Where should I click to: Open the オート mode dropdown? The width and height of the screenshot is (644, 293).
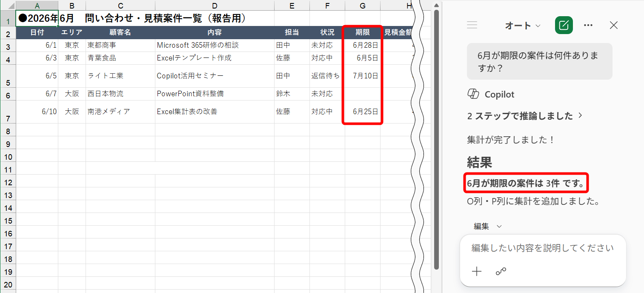tap(523, 26)
